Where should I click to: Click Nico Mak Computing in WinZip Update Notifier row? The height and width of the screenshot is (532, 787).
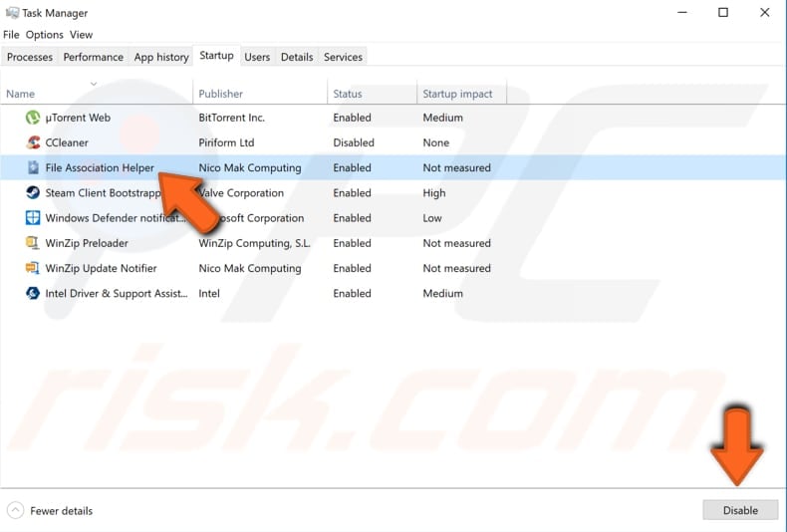click(x=250, y=268)
